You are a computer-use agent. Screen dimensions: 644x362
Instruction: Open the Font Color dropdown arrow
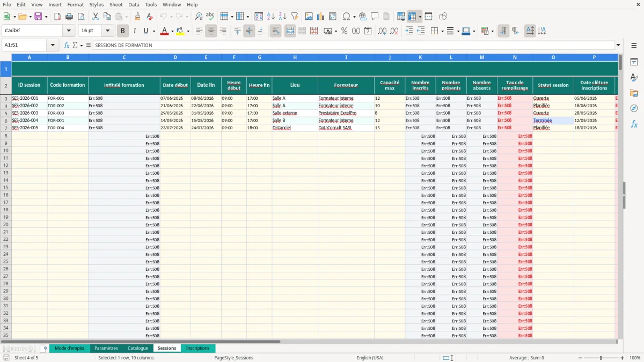click(x=172, y=31)
